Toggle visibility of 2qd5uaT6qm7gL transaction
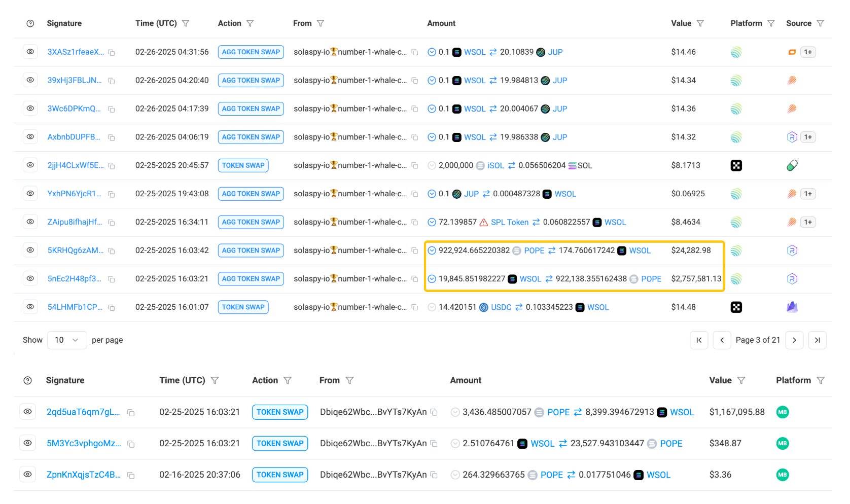This screenshot has height=504, width=850. pyautogui.click(x=28, y=412)
